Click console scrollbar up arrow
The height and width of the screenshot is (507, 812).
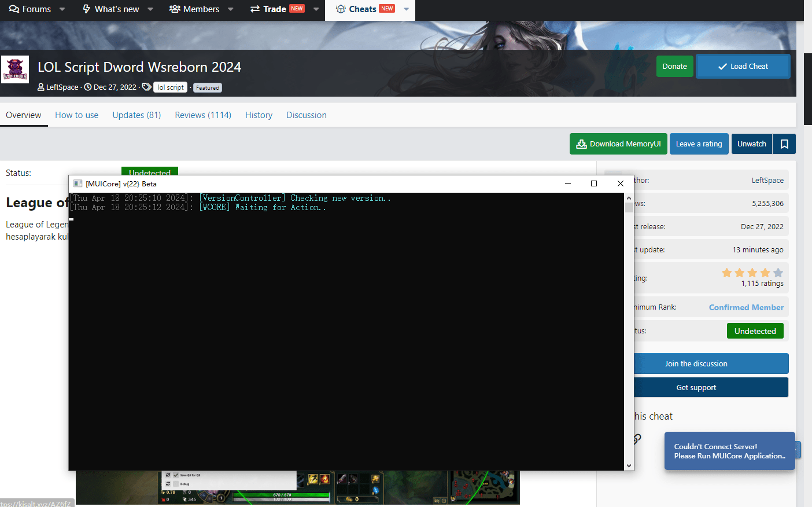pos(629,198)
